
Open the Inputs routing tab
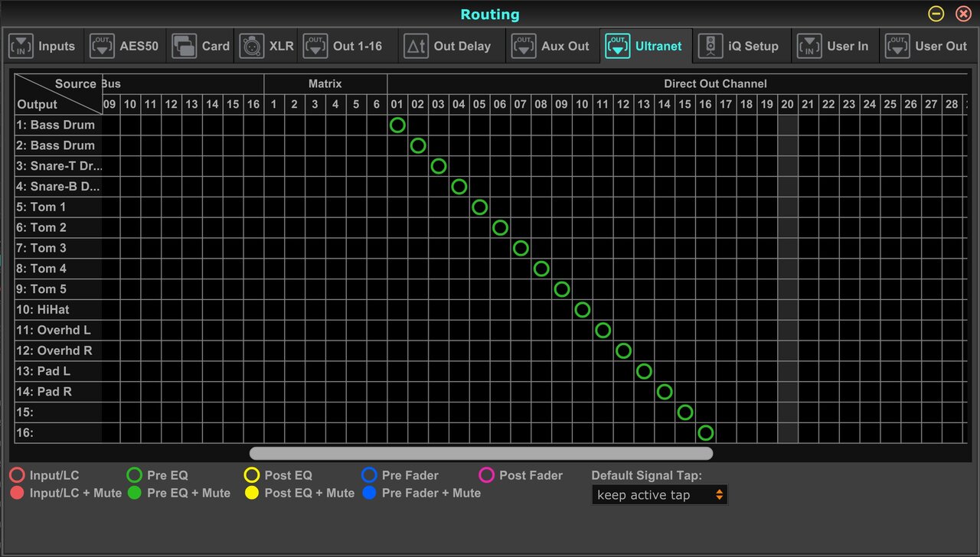[x=43, y=46]
